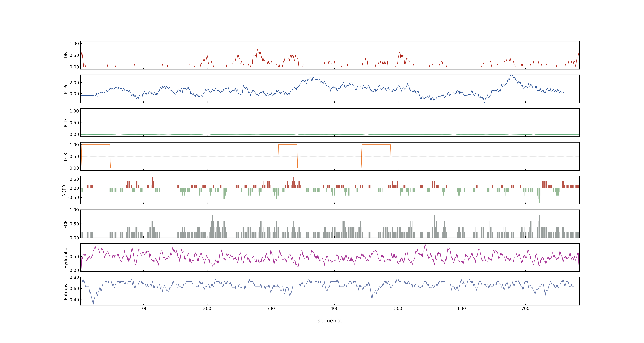The height and width of the screenshot is (343, 644).
Task: Click the Pi-Pi y-axis label
Action: (66, 89)
